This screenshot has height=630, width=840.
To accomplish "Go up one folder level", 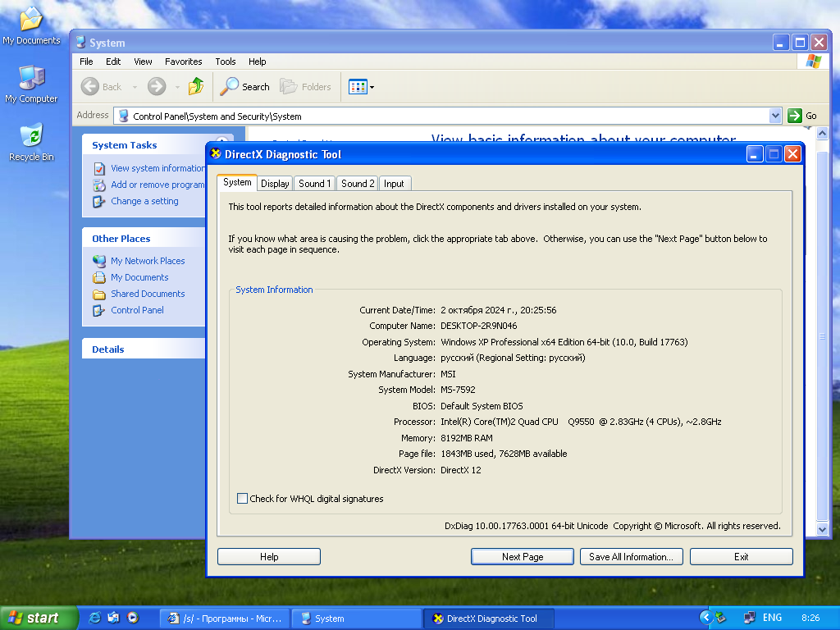I will [196, 86].
